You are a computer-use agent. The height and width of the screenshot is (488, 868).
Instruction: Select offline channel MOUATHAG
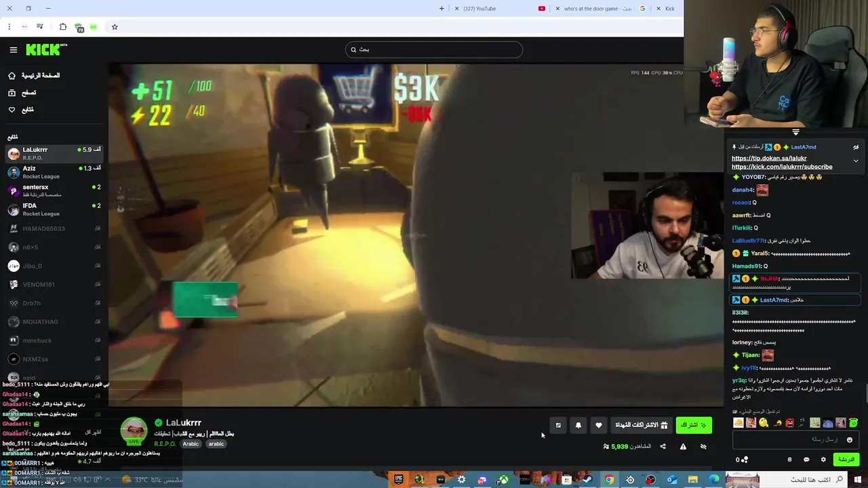click(x=54, y=322)
